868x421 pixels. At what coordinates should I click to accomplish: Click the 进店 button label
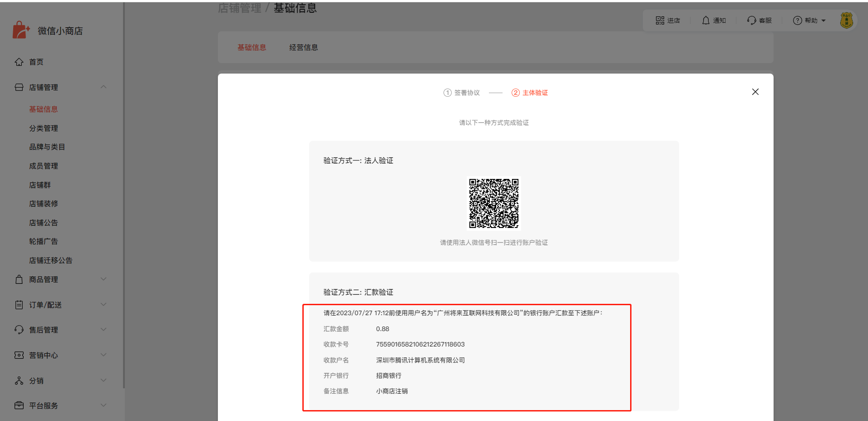(x=674, y=20)
